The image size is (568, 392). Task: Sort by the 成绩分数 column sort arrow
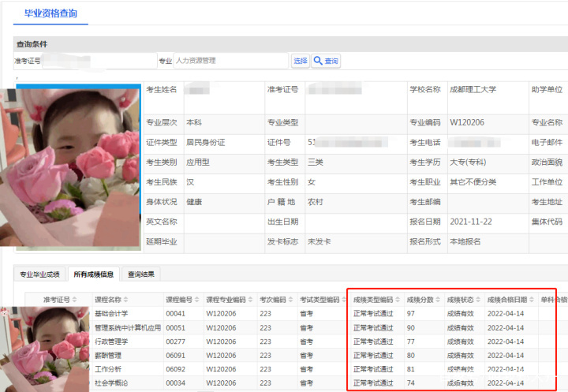(x=439, y=301)
